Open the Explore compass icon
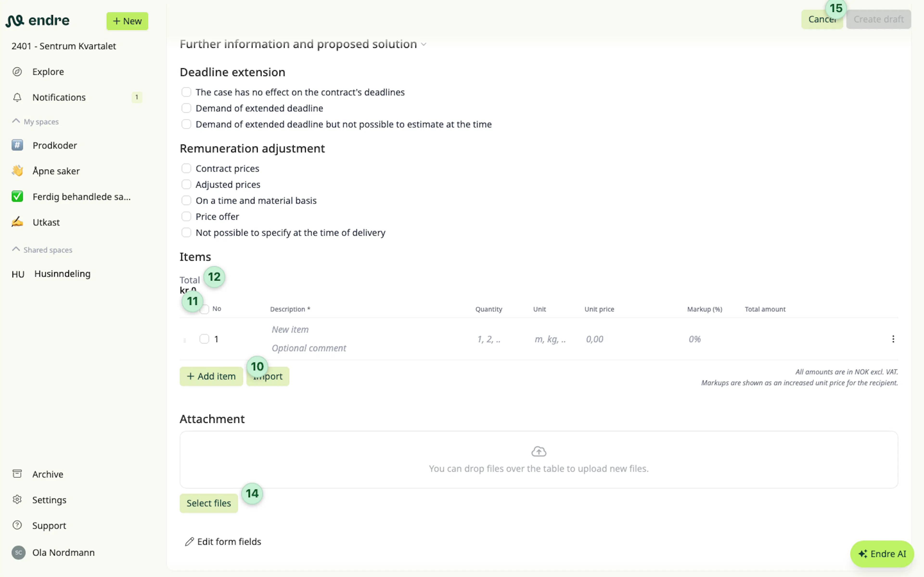 coord(17,72)
